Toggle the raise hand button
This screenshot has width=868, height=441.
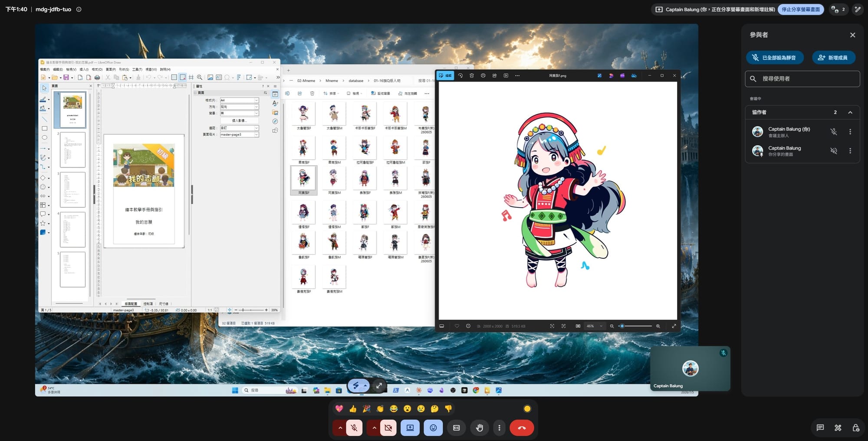(479, 428)
